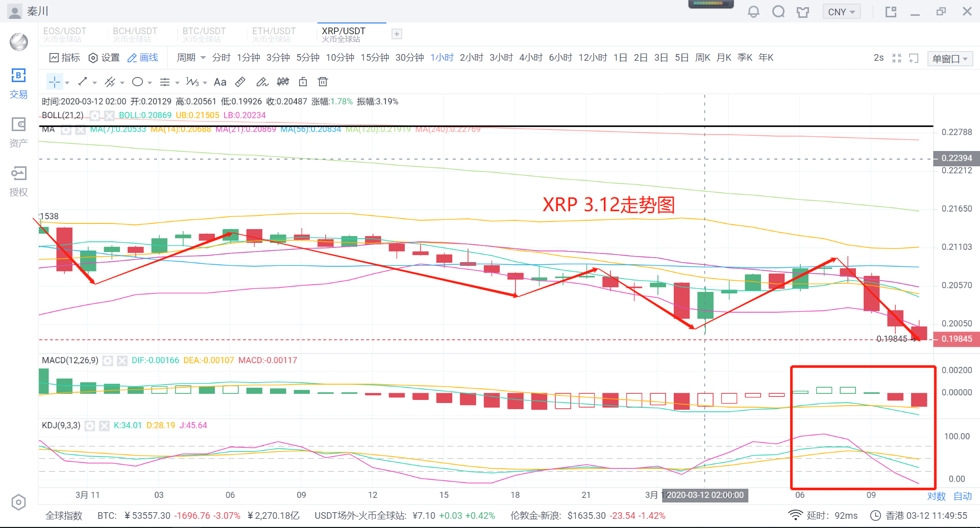This screenshot has width=980, height=528.
Task: Click the shirt skin theme icon
Action: 803,12
